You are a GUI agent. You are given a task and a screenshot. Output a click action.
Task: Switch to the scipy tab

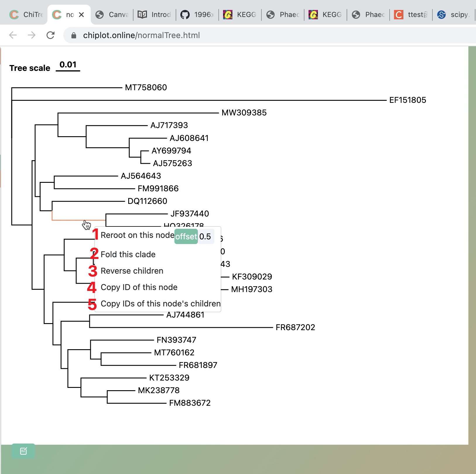click(x=453, y=15)
